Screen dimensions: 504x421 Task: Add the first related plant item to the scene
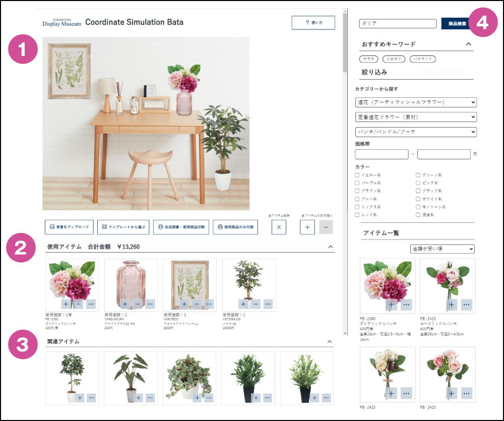pos(80,398)
